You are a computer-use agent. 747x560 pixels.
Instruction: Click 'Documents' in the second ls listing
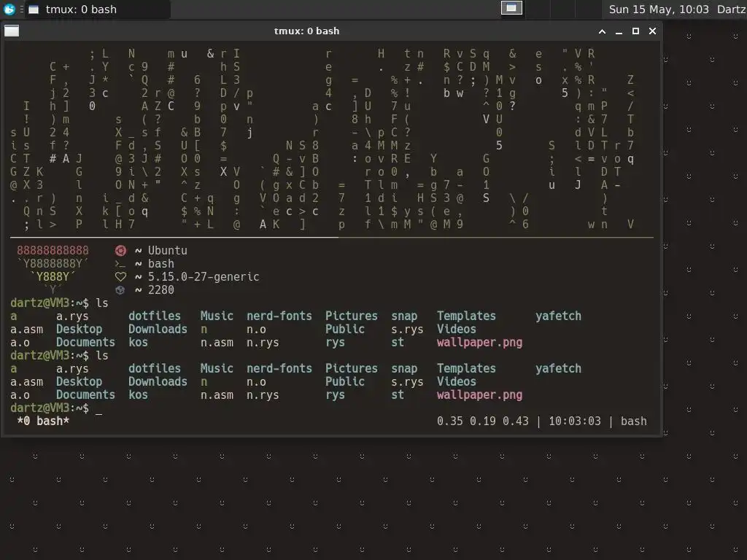(x=85, y=394)
